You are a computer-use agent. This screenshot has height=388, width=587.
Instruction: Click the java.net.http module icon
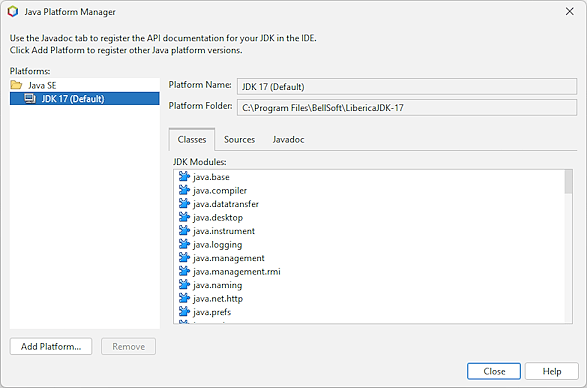(x=184, y=298)
